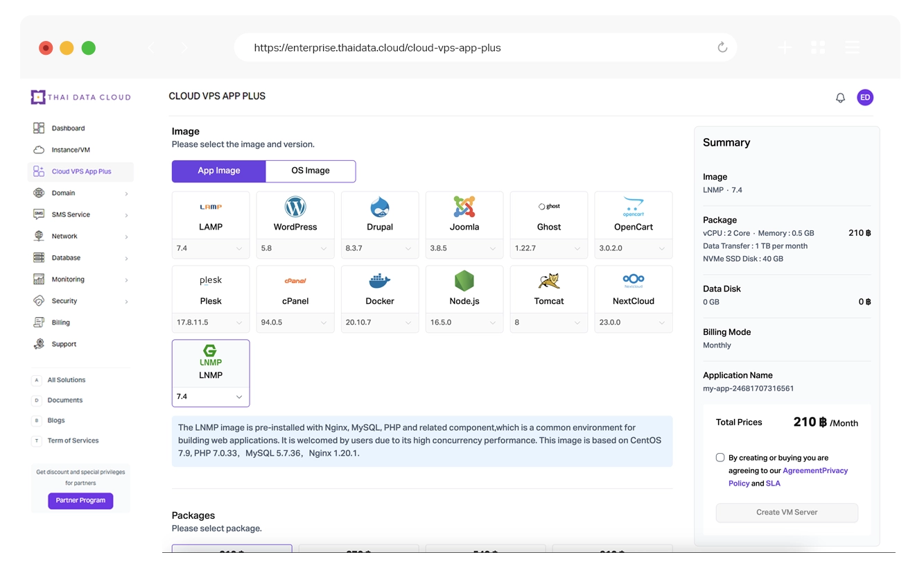Click the Security sidebar icon
The height and width of the screenshot is (573, 924).
pyautogui.click(x=39, y=300)
